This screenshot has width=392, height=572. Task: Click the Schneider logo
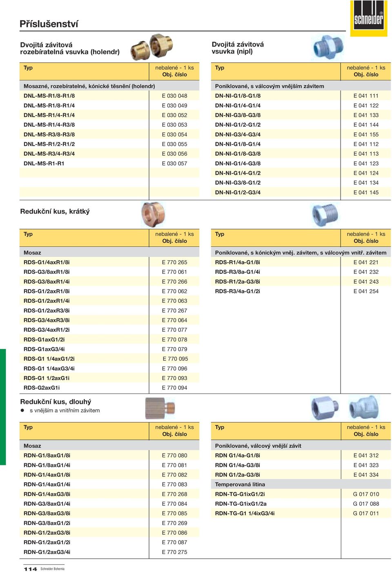pos(369,18)
